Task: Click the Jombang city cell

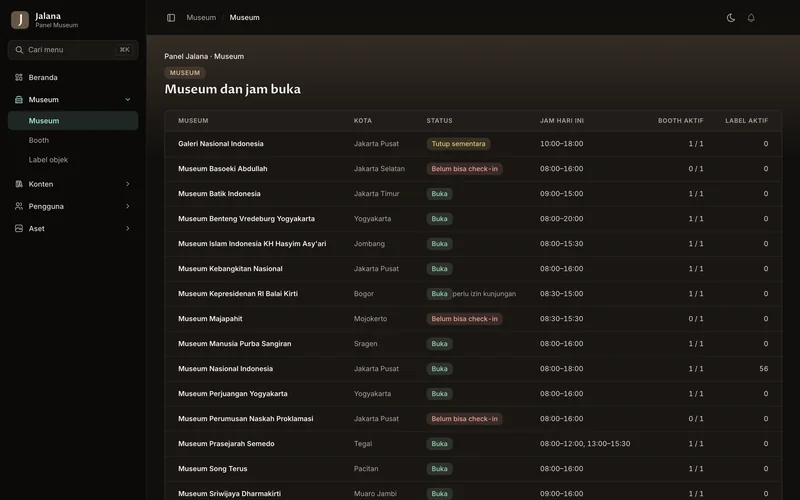Action: click(369, 244)
